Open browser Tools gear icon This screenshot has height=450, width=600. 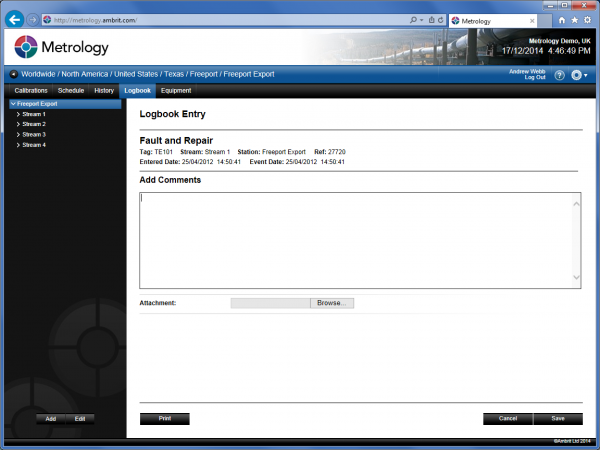click(x=587, y=20)
